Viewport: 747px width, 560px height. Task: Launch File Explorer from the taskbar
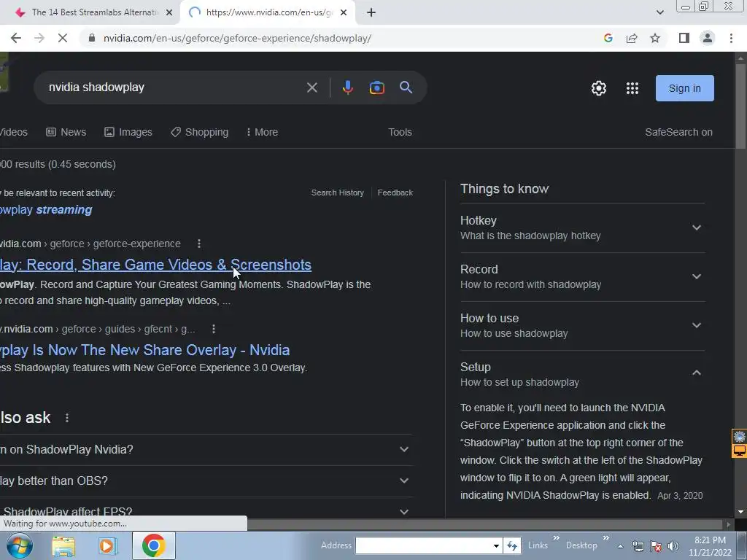[x=63, y=545]
